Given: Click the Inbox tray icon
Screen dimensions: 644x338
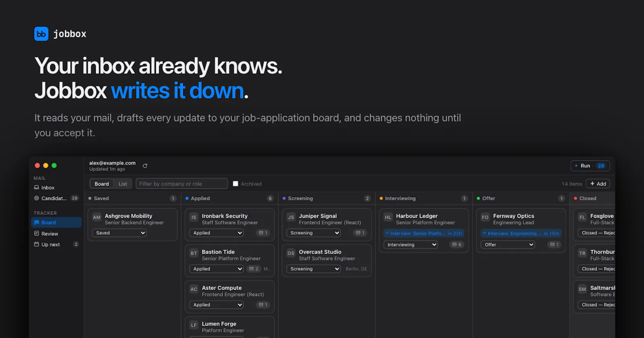Looking at the screenshot, I should [37, 188].
